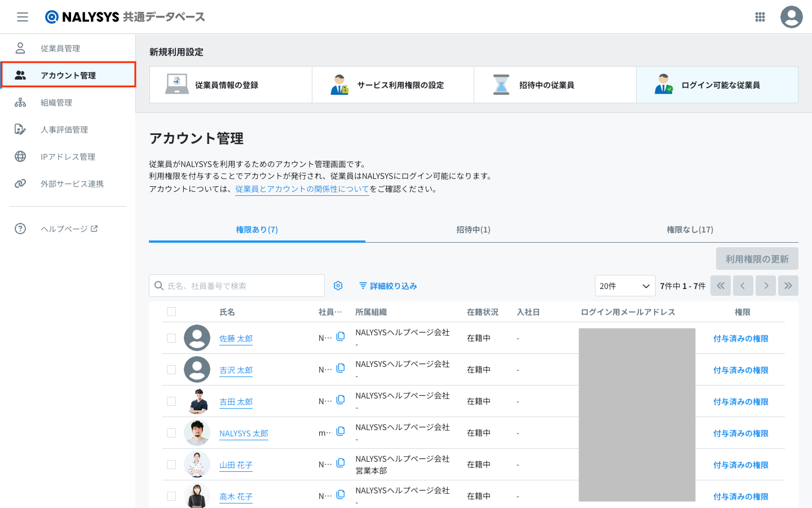Click the user profile avatar icon
This screenshot has height=508, width=812.
pos(791,17)
